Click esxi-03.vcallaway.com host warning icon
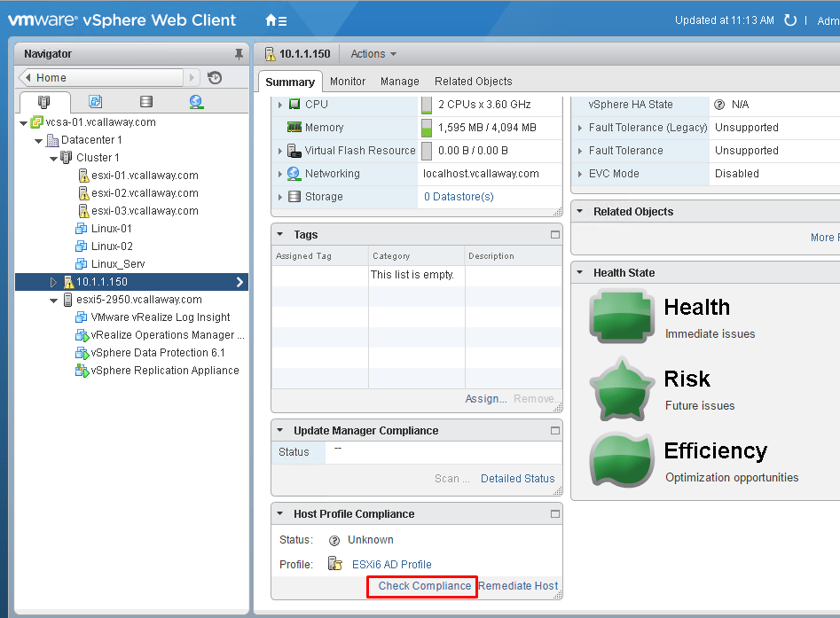The image size is (840, 618). pos(83,211)
